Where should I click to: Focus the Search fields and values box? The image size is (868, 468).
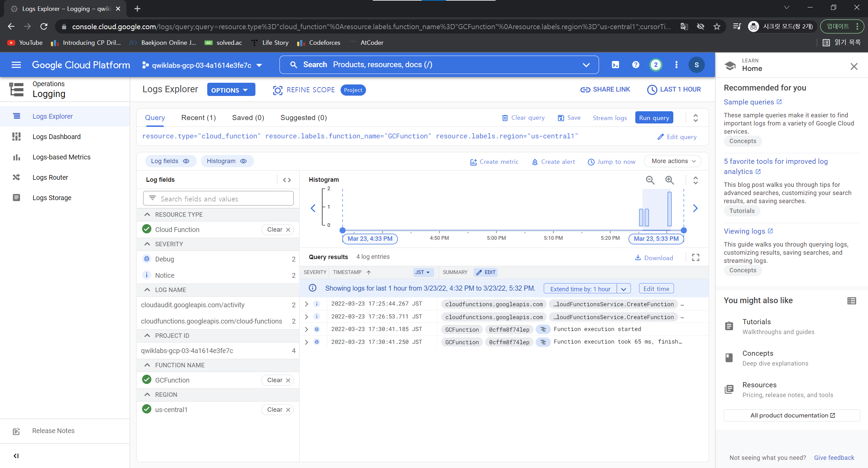pyautogui.click(x=218, y=199)
